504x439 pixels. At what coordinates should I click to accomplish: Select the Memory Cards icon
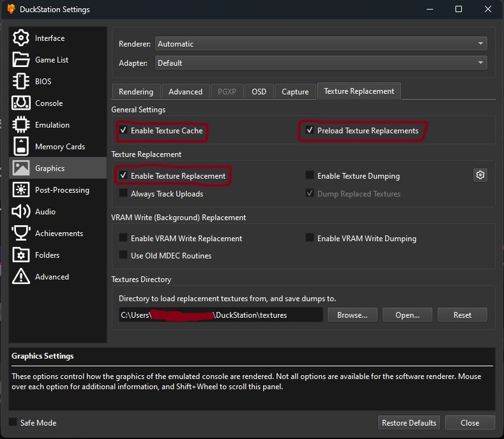click(x=21, y=146)
